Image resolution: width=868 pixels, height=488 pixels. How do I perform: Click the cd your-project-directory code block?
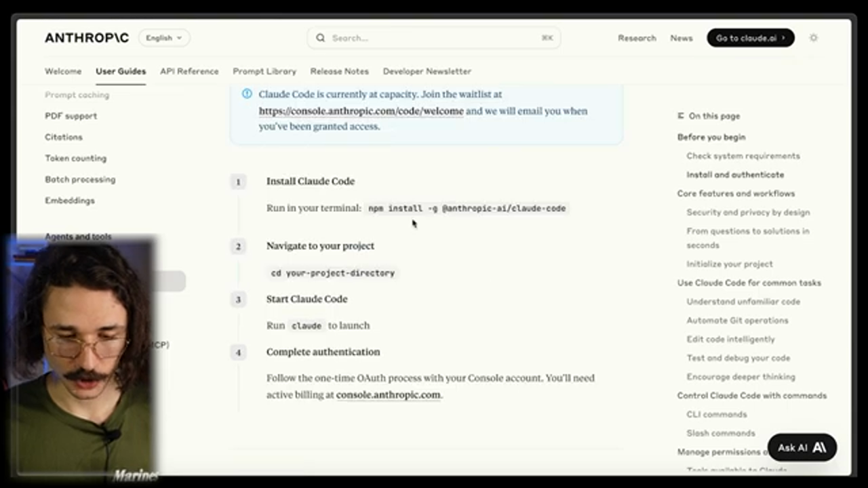(332, 273)
